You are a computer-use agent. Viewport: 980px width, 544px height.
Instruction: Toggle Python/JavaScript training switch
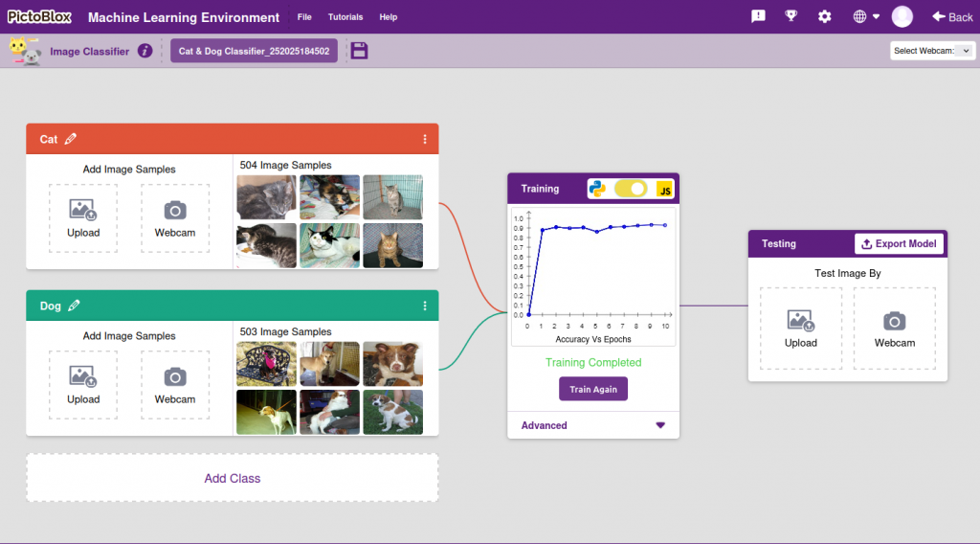point(631,189)
